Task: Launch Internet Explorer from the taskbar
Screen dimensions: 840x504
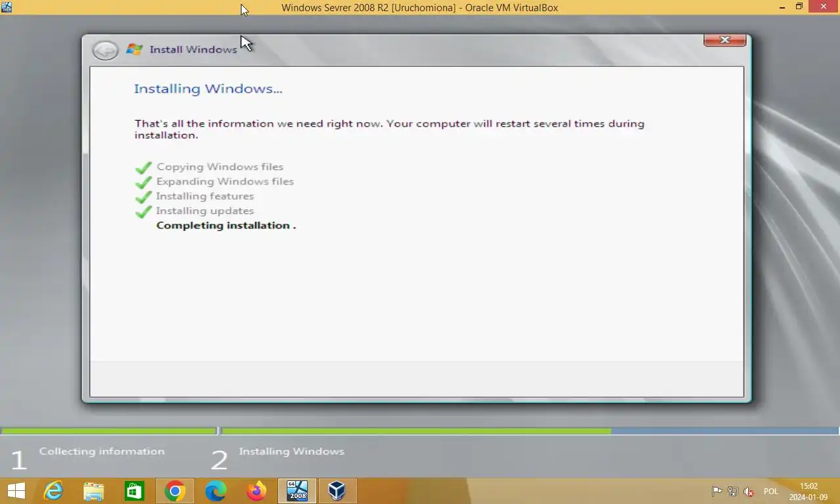Action: [53, 491]
